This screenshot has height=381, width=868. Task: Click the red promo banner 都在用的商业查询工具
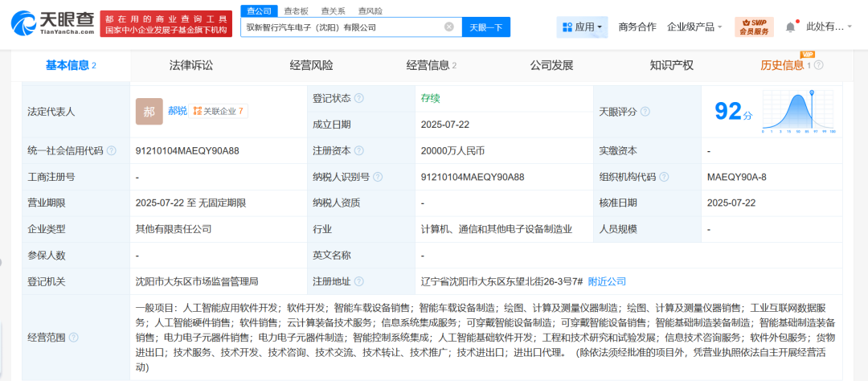(x=166, y=23)
